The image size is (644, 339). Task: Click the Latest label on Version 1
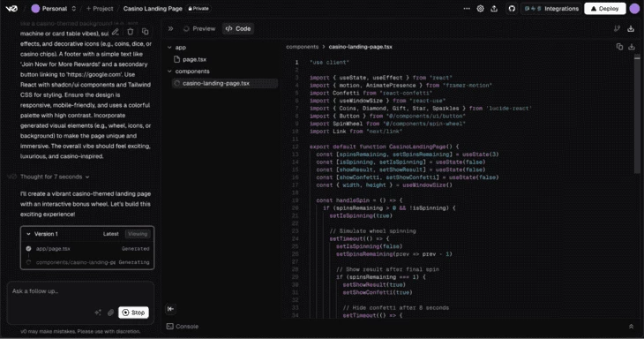[x=111, y=234]
